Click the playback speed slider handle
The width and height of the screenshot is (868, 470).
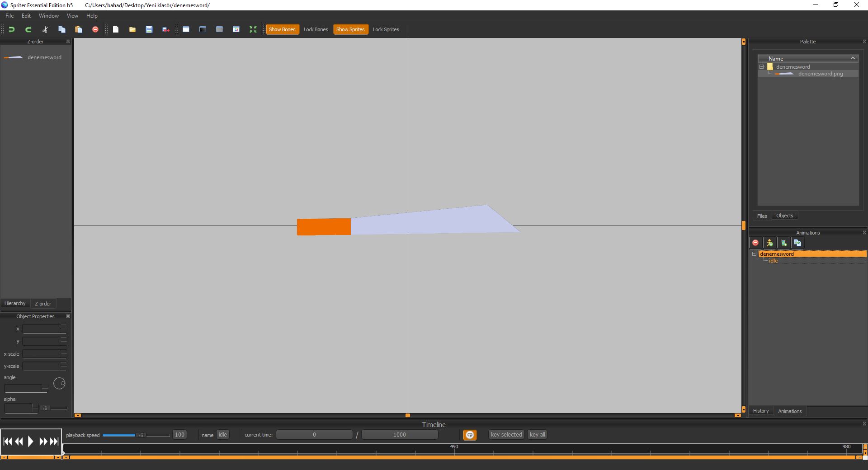[x=141, y=435]
